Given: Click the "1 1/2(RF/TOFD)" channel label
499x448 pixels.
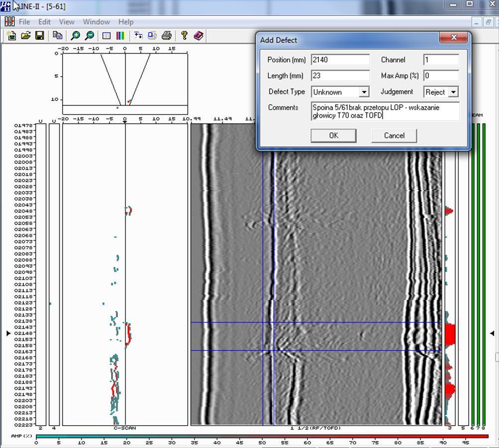Looking at the screenshot, I should pyautogui.click(x=316, y=428).
